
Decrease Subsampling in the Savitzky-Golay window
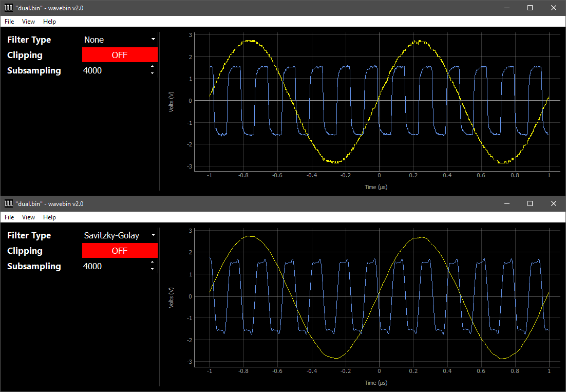click(x=153, y=269)
